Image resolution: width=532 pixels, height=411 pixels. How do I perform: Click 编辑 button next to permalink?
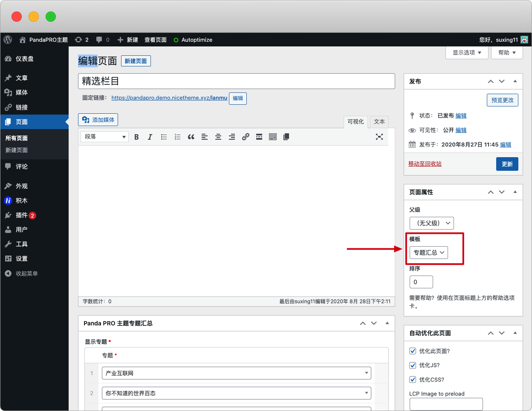(x=238, y=98)
